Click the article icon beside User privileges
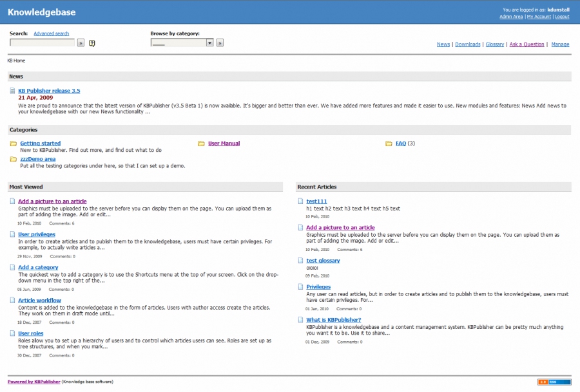This screenshot has width=580, height=392. (x=13, y=234)
